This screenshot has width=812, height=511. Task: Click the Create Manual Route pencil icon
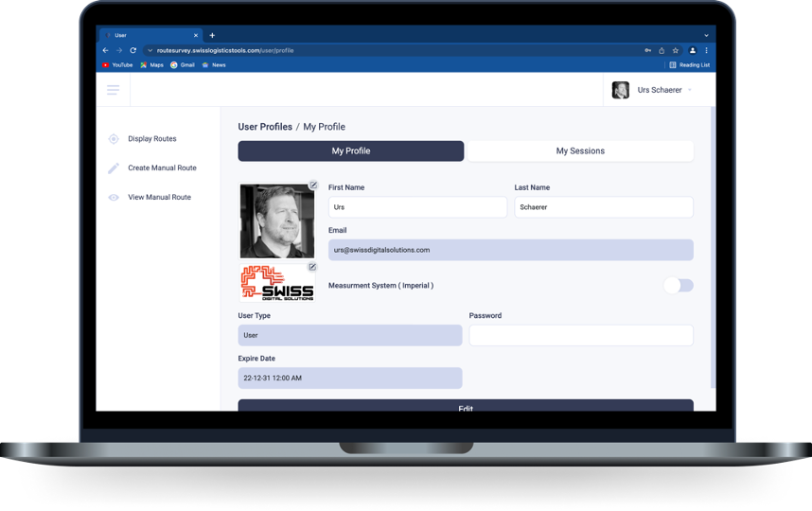114,168
